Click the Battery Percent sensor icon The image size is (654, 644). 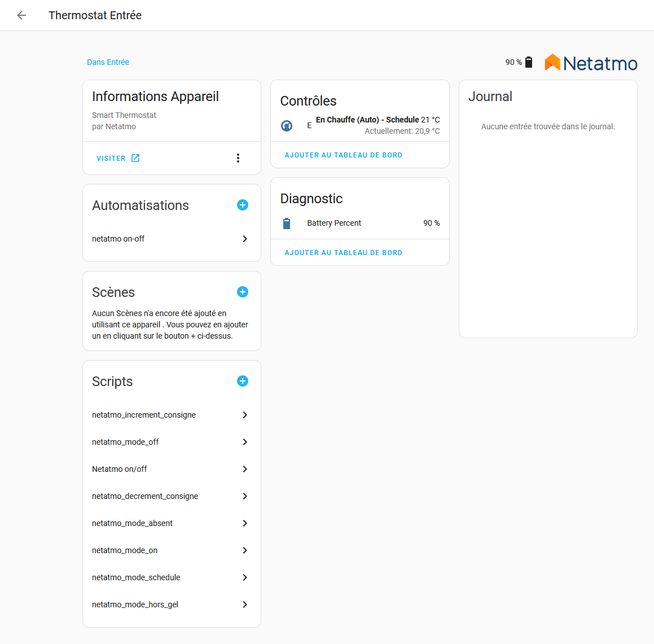coord(287,223)
